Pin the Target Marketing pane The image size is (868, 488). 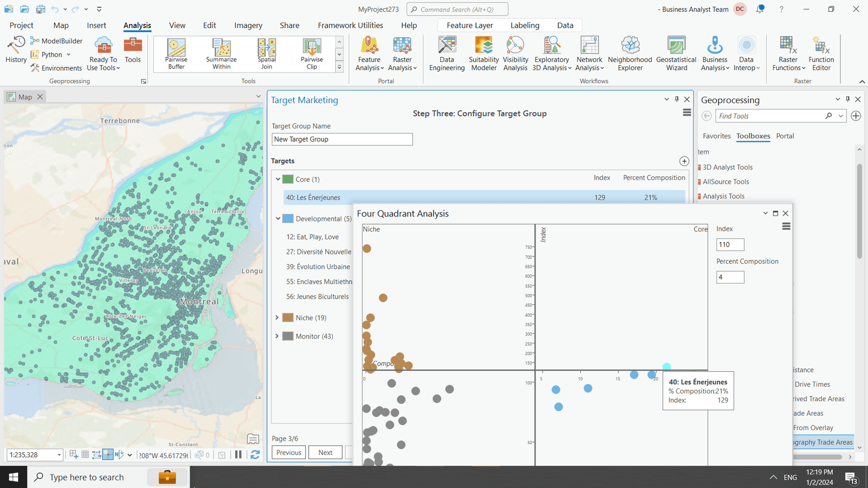coord(677,99)
